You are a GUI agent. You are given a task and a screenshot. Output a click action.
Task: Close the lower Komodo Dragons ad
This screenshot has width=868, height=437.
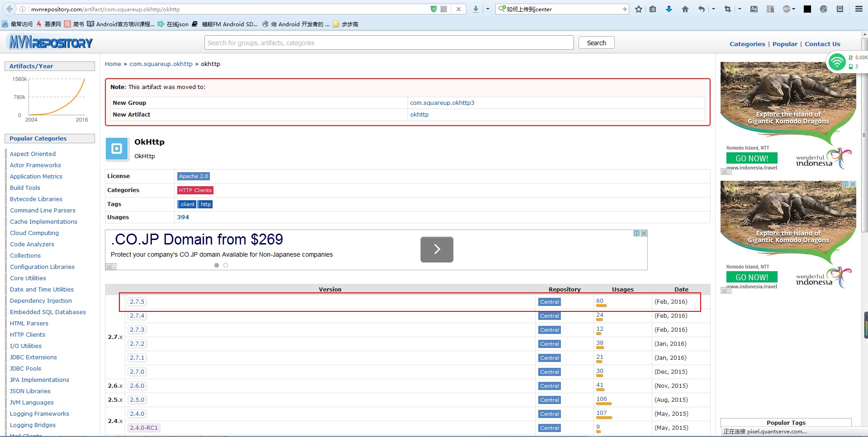coord(853,184)
